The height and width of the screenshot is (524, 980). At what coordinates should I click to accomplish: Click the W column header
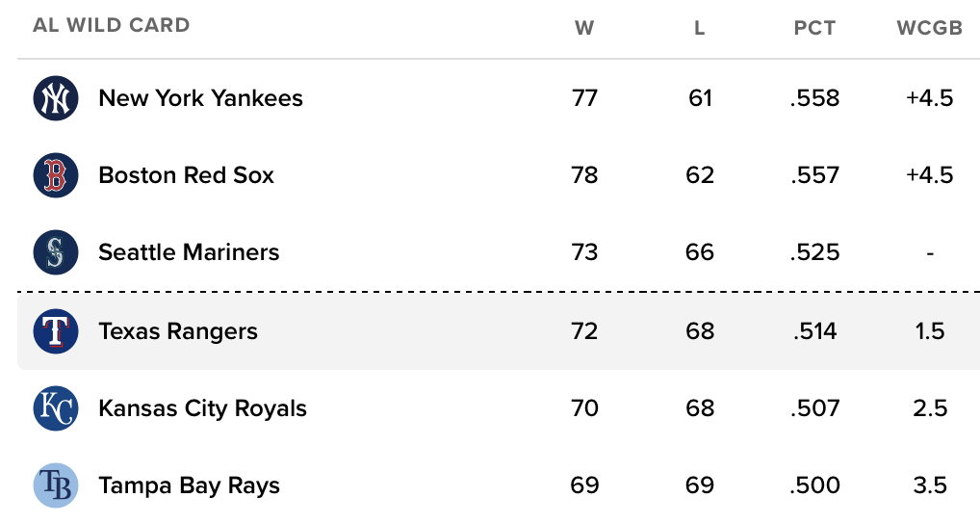click(x=584, y=28)
